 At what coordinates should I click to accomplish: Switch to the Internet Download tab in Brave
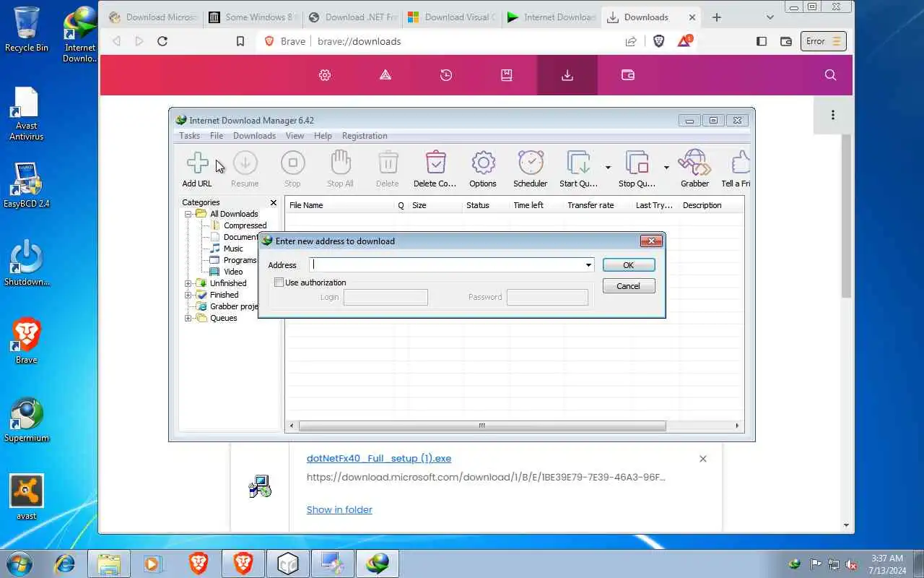552,17
